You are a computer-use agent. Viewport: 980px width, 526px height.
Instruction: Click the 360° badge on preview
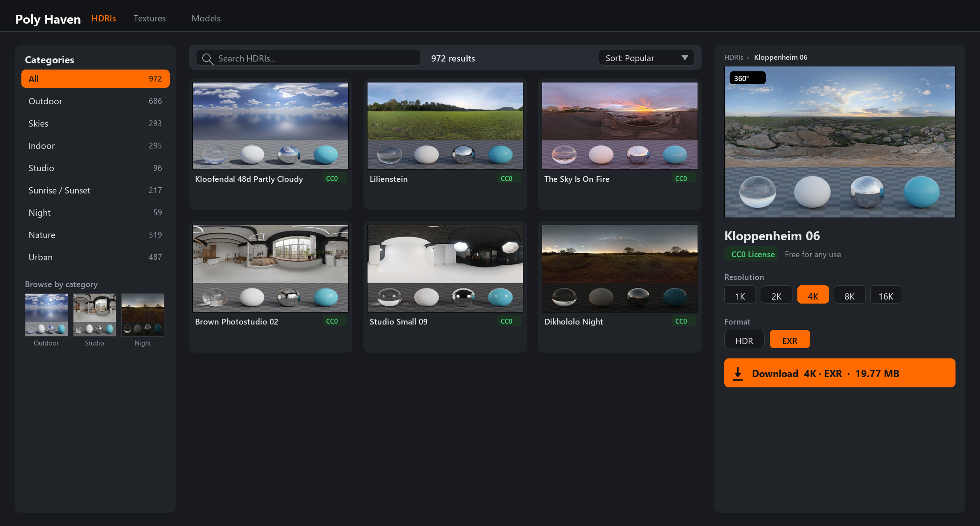(747, 78)
